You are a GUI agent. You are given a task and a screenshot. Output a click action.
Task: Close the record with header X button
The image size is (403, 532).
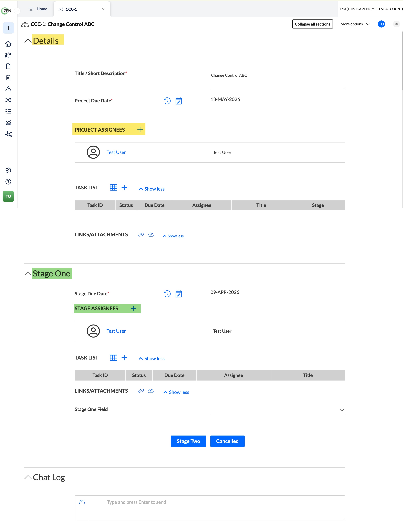pos(397,24)
